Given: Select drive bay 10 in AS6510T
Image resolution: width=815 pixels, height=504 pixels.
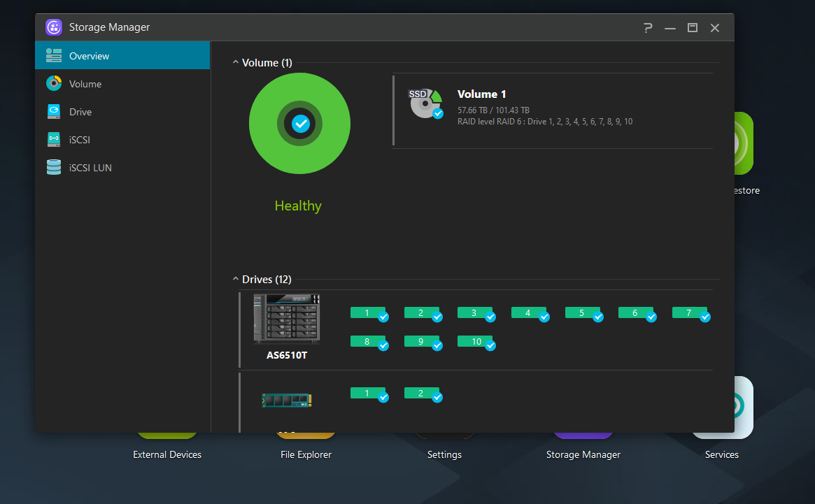Looking at the screenshot, I should click(476, 342).
